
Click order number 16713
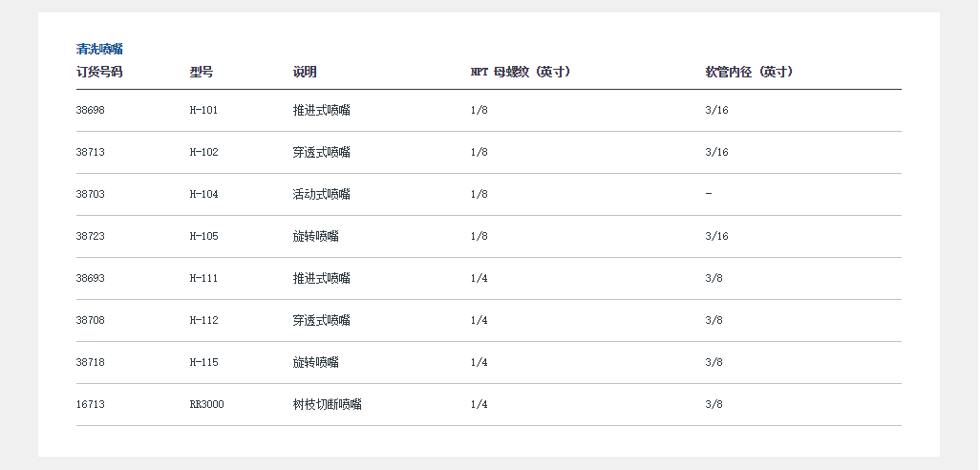[x=91, y=405]
